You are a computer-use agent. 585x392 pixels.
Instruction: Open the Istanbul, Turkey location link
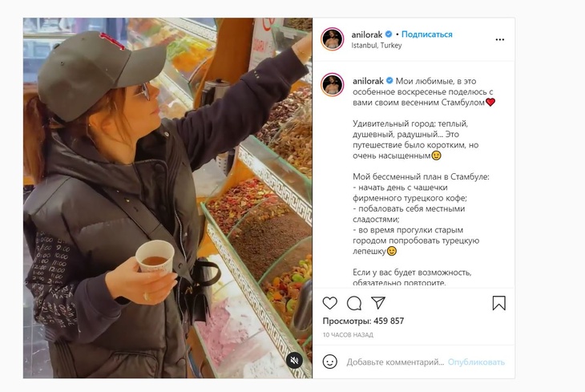377,45
